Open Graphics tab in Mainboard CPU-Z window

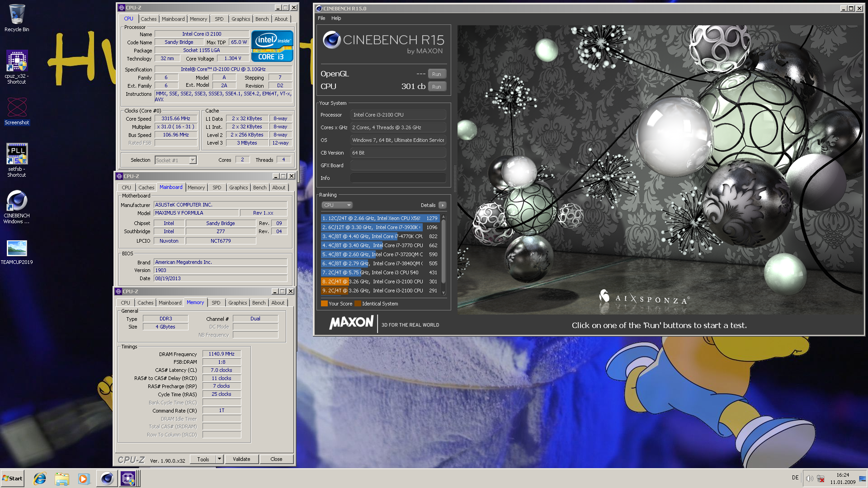(238, 188)
